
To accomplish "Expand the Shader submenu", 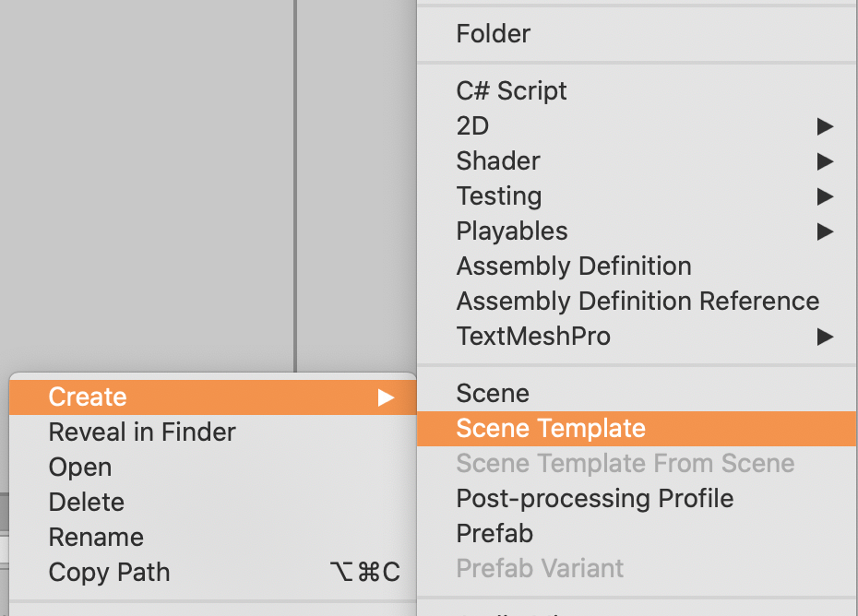I will pos(497,161).
